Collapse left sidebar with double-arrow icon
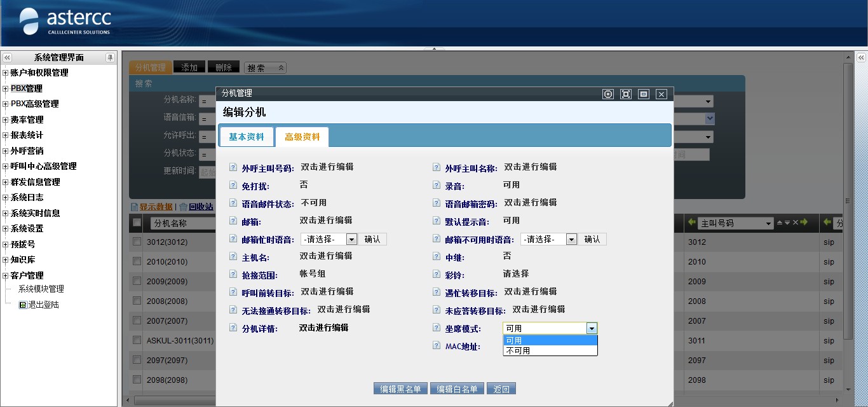Screen dimensions: 868x407 pos(8,57)
